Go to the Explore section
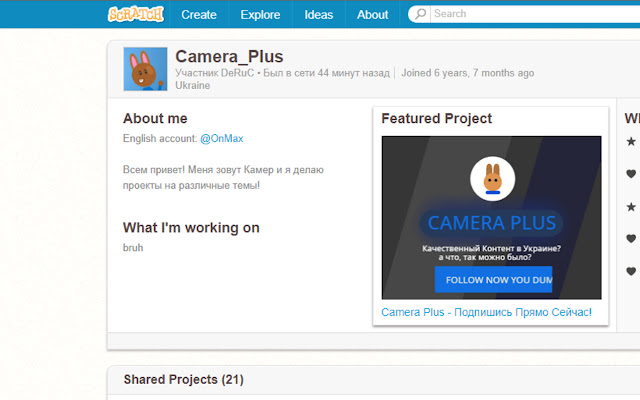The image size is (640, 400). [x=260, y=15]
